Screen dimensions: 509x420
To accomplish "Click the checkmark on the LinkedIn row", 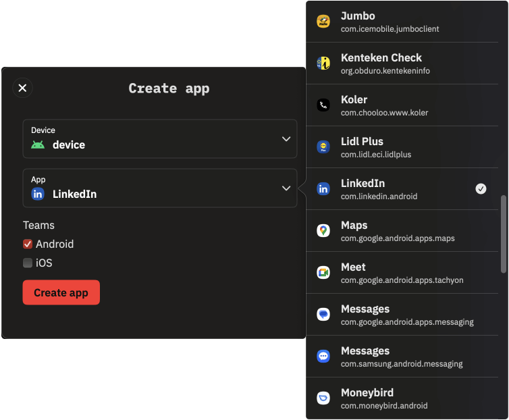I will coord(481,188).
